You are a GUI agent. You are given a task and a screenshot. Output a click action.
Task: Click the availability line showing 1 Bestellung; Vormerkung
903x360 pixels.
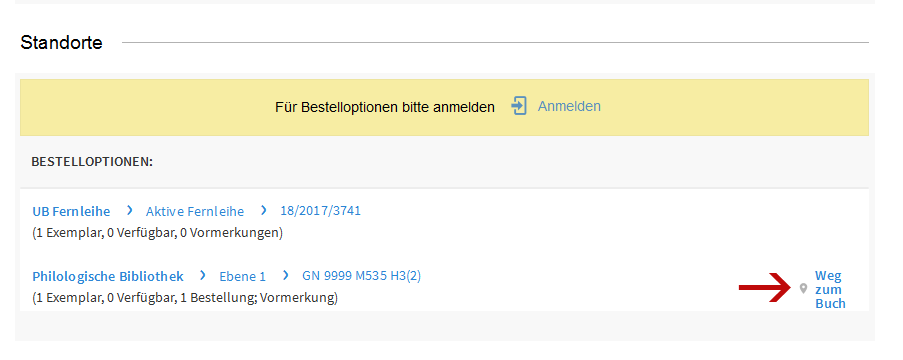(x=185, y=298)
